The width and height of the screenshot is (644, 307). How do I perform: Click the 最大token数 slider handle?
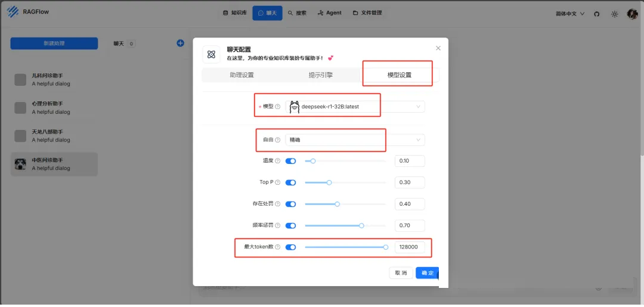(x=386, y=247)
